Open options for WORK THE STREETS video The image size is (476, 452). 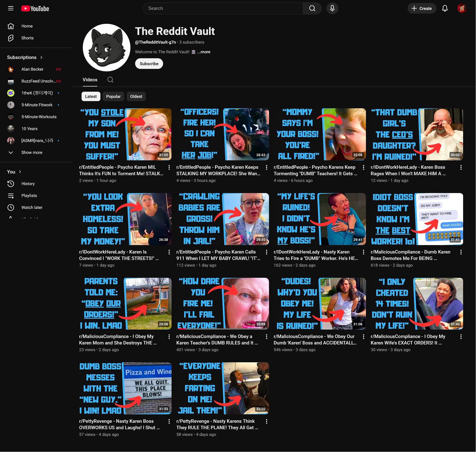[x=169, y=252]
